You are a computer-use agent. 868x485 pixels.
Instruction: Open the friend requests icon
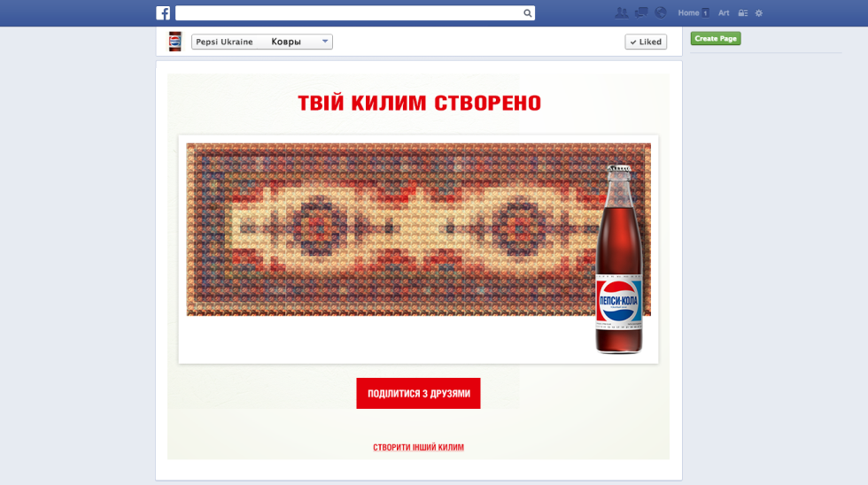(621, 12)
